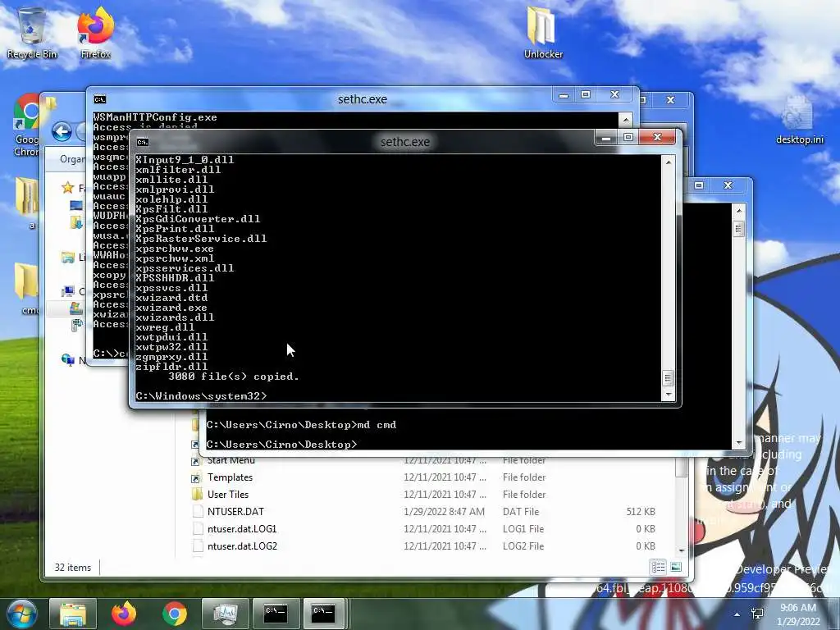This screenshot has height=630, width=840.
Task: Show hidden tray icons arrow
Action: click(x=737, y=614)
